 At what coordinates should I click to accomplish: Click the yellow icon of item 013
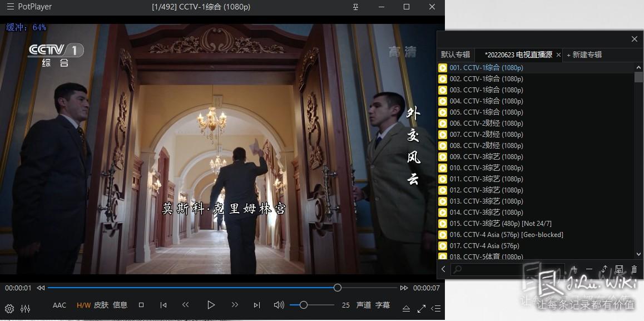coord(443,201)
